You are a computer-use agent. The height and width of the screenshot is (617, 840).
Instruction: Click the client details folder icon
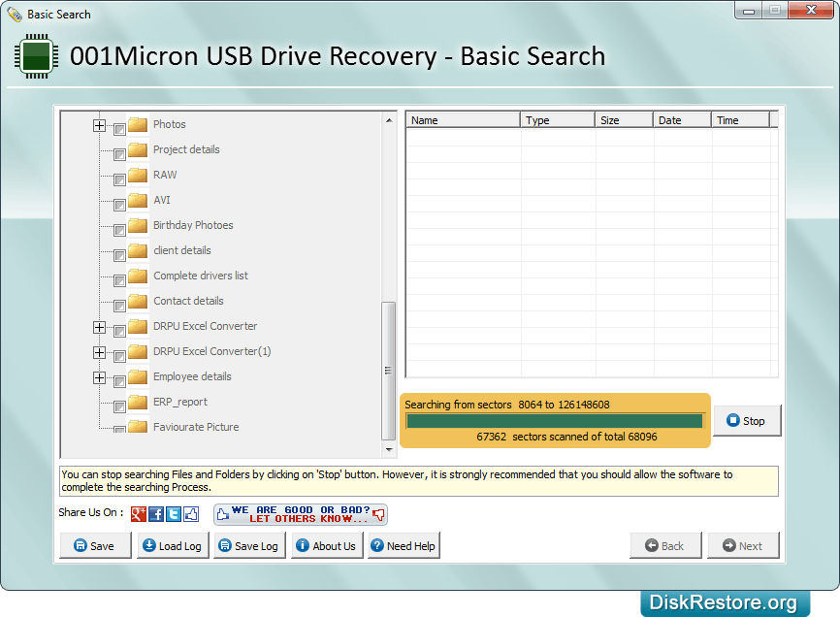coord(138,250)
